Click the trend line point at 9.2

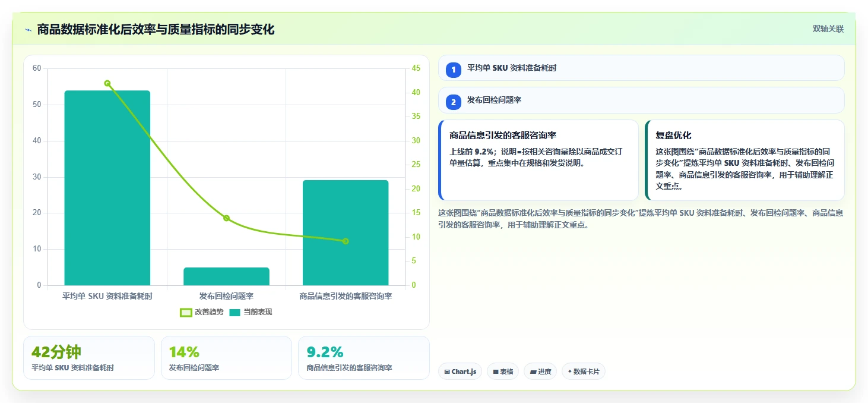pos(346,241)
